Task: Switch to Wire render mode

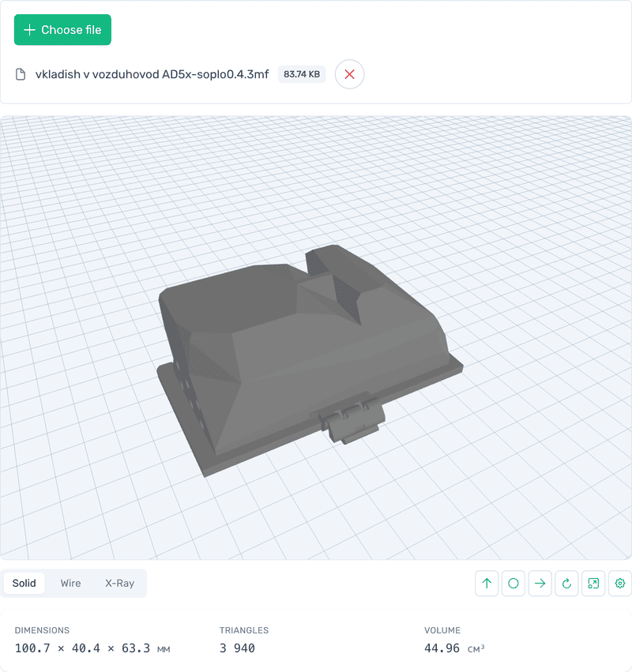Action: (70, 583)
